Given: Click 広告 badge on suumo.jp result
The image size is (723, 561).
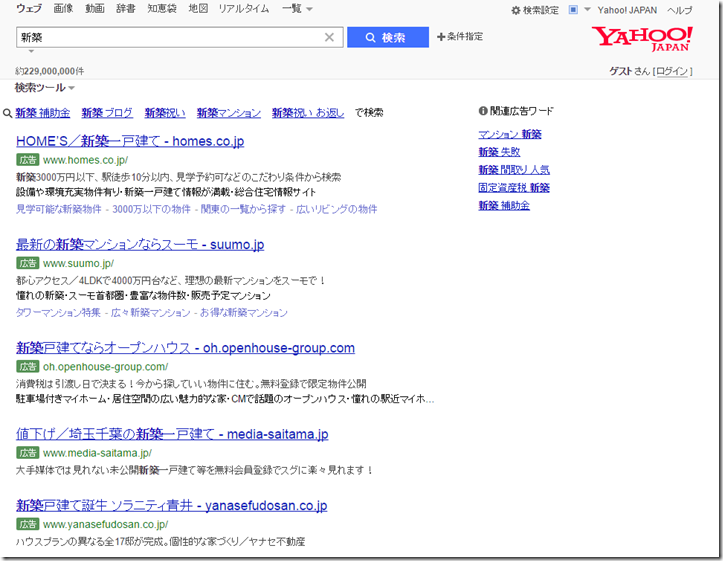Looking at the screenshot, I should click(x=28, y=263).
